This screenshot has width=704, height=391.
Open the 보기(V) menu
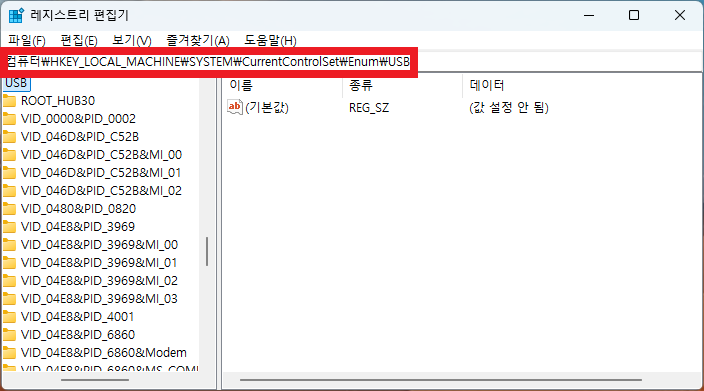(131, 41)
